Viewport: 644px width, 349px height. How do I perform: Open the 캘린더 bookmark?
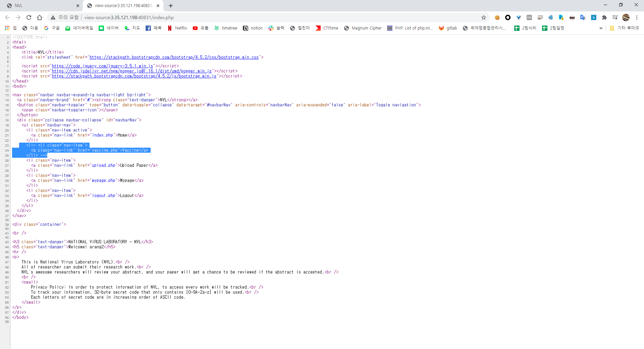300,28
